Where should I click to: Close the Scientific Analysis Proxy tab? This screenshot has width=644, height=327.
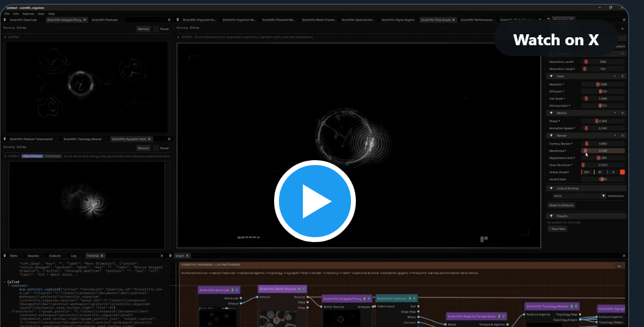[x=85, y=20]
